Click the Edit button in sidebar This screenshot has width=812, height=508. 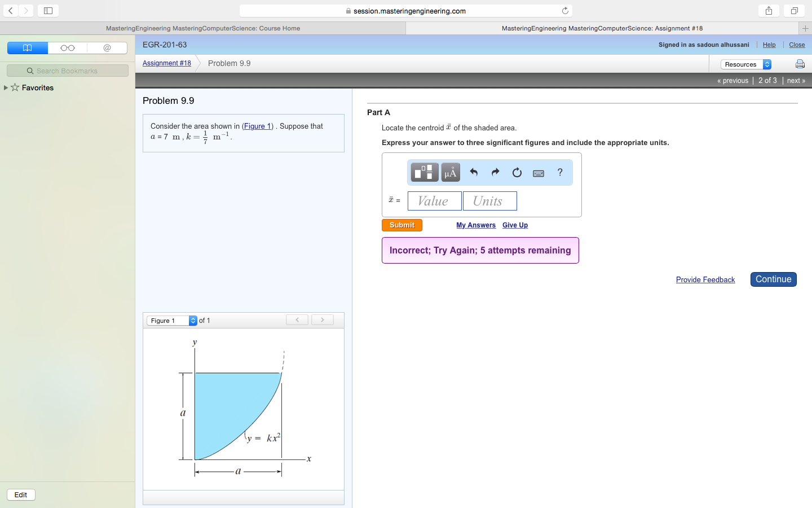pyautogui.click(x=21, y=495)
